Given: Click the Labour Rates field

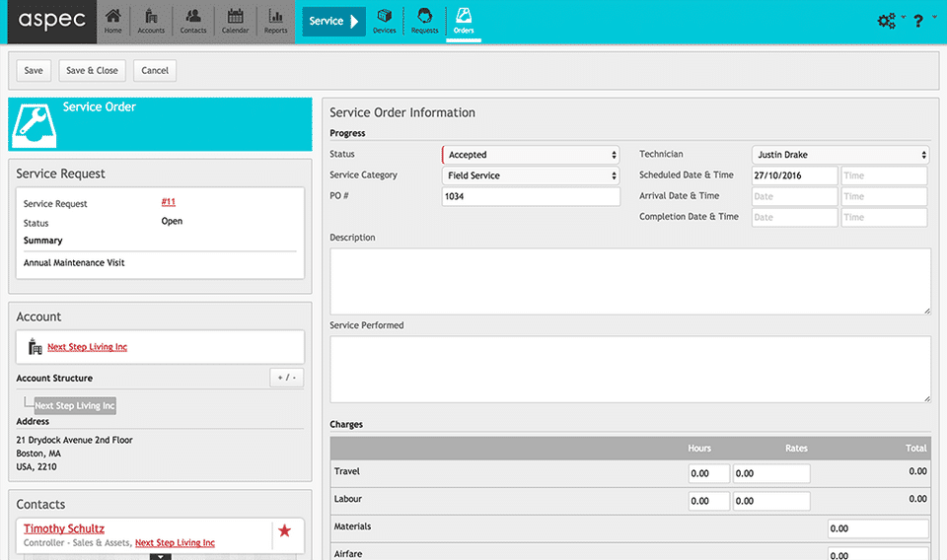Looking at the screenshot, I should 771,501.
